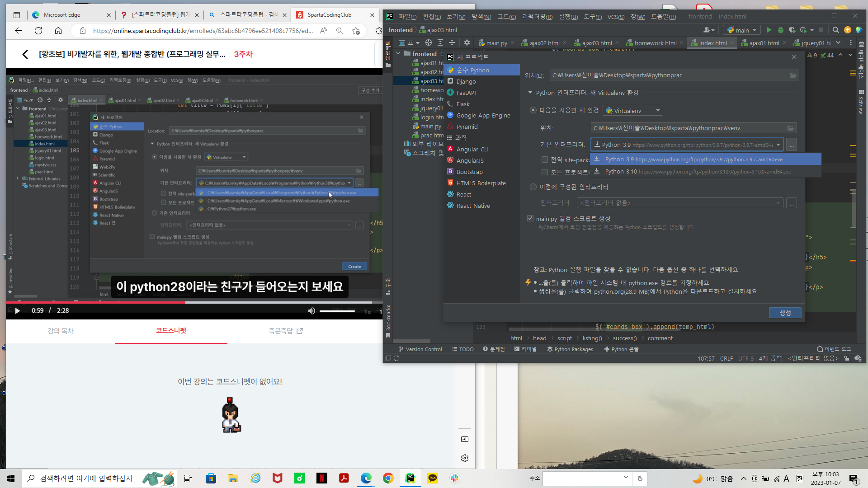Screen dimensions: 868x488
Task: Open Python Packages tool window
Action: 570,349
